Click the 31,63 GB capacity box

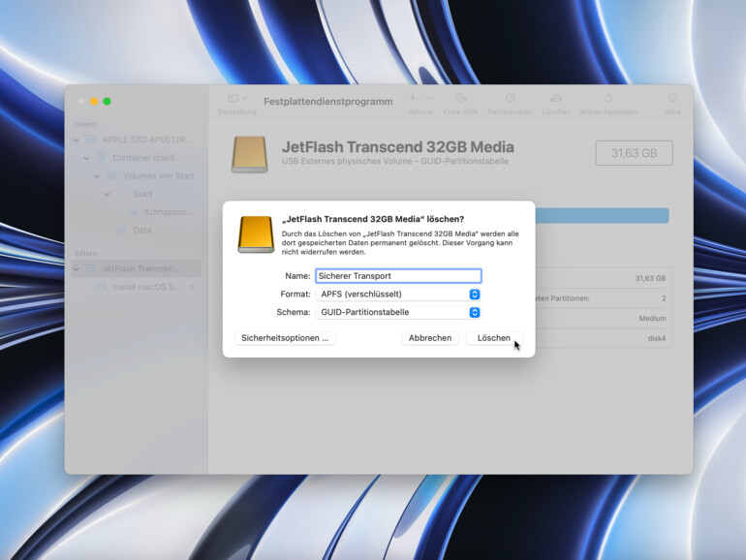tap(634, 153)
